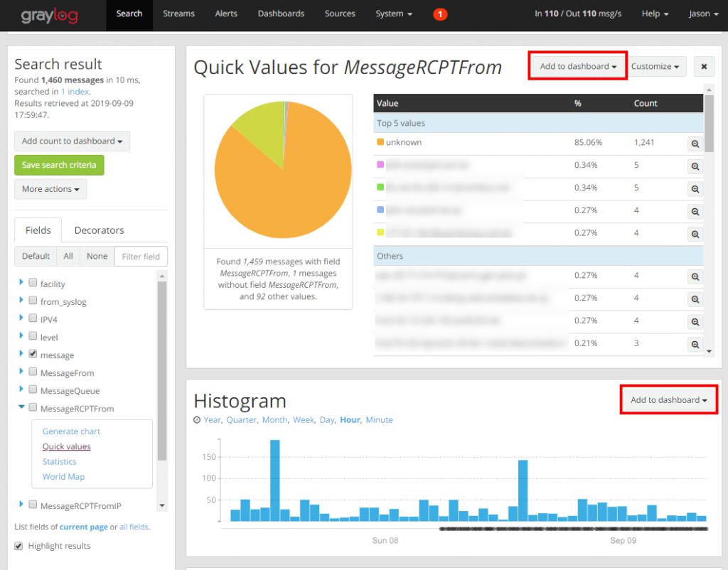This screenshot has width=728, height=570.
Task: Open Quick Values Add to dashboard dropdown
Action: (578, 66)
